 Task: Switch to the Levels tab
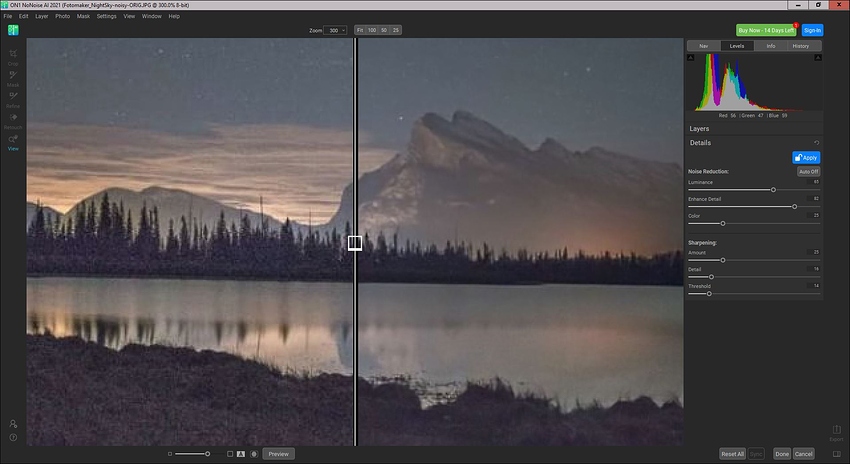tap(737, 46)
